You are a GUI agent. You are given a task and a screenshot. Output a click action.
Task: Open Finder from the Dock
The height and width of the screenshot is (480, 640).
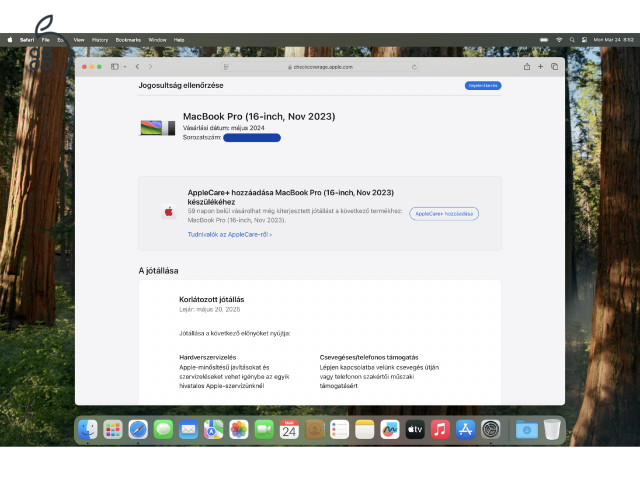[x=88, y=429]
